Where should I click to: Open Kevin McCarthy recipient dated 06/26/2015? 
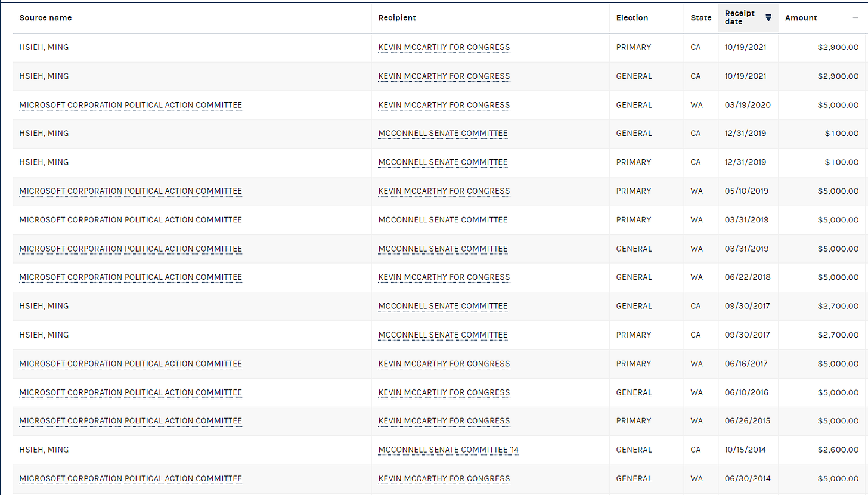(x=444, y=421)
